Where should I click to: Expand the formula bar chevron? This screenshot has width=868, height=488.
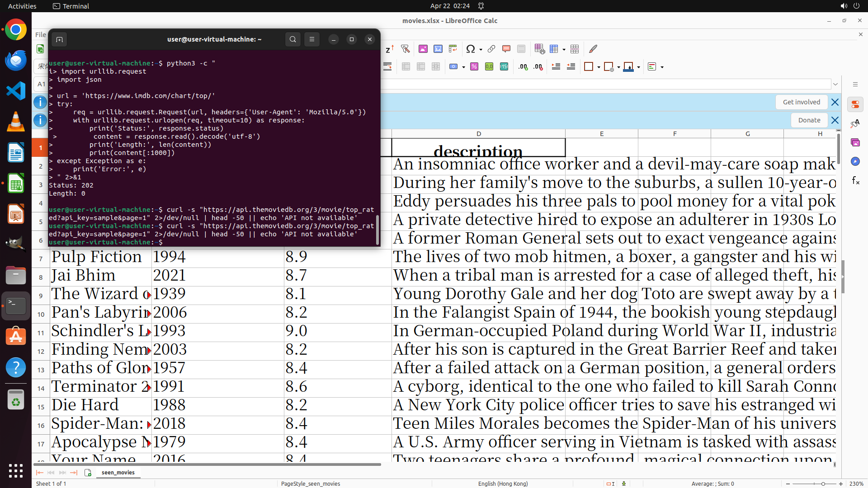(x=835, y=84)
